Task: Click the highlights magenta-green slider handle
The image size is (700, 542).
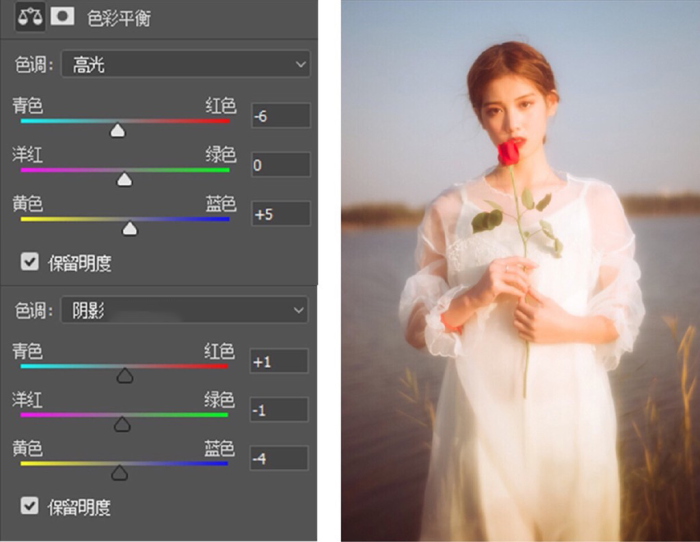Action: pos(124,179)
